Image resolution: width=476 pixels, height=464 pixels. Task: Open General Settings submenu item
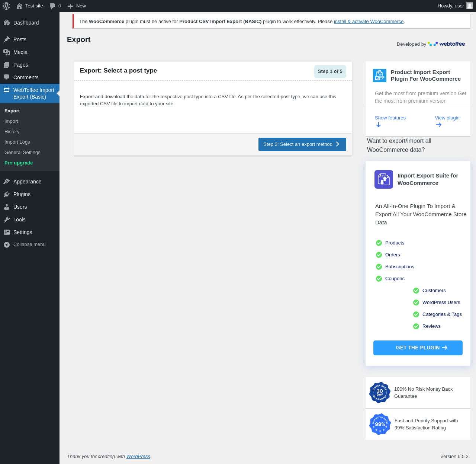pos(22,153)
